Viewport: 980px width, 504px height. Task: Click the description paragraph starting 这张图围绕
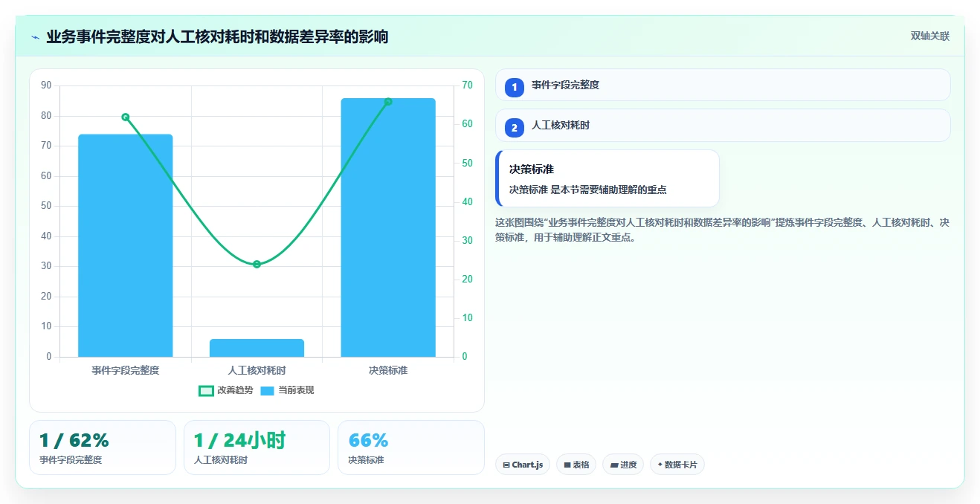(722, 230)
